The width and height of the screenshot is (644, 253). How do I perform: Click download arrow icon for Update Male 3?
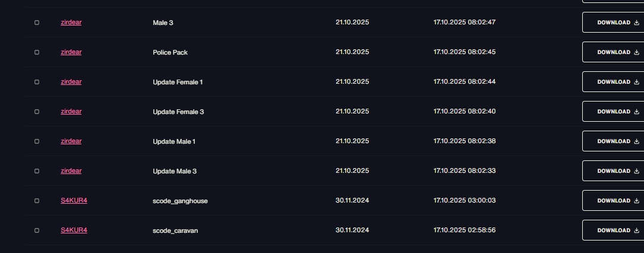click(637, 171)
